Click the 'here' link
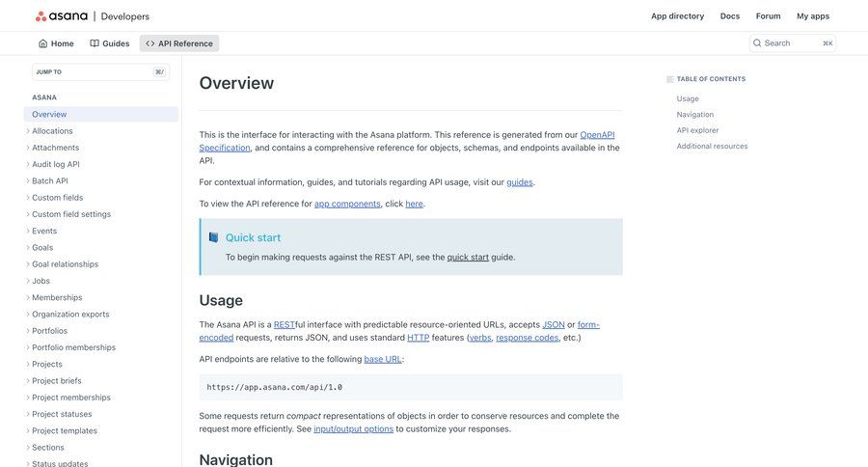This screenshot has width=868, height=467. pyautogui.click(x=414, y=204)
